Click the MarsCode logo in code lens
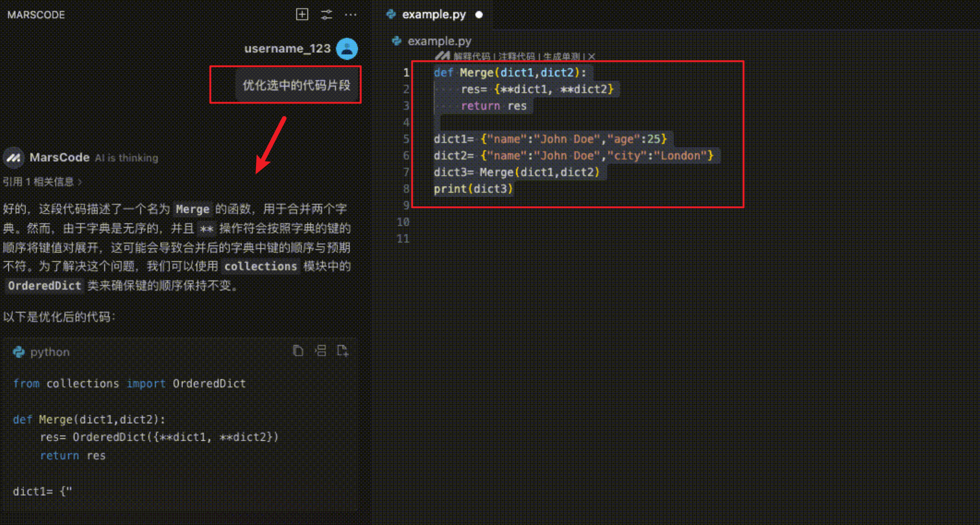Screen dimensions: 980x525 pyautogui.click(x=442, y=56)
